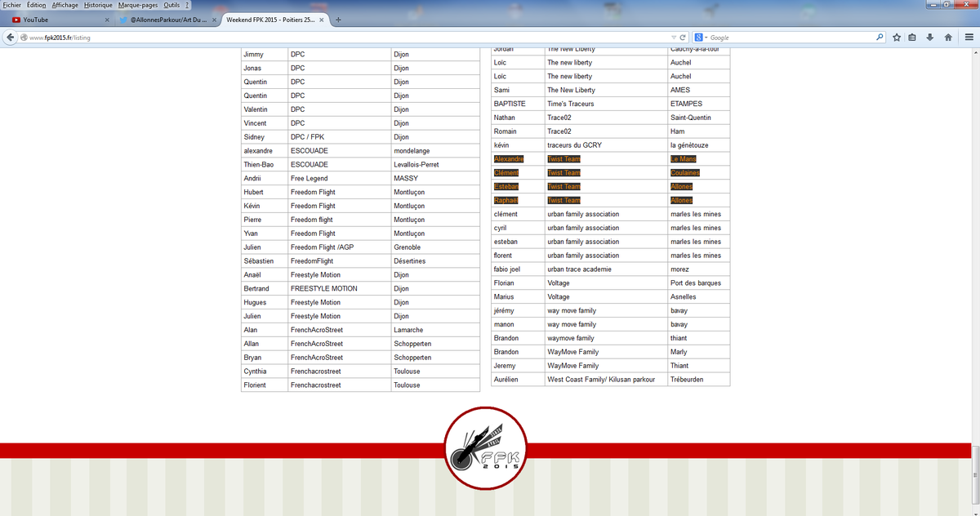Select the 'DPC / FPK' team cell
Viewport: 980px width, 516px height.
coord(340,137)
